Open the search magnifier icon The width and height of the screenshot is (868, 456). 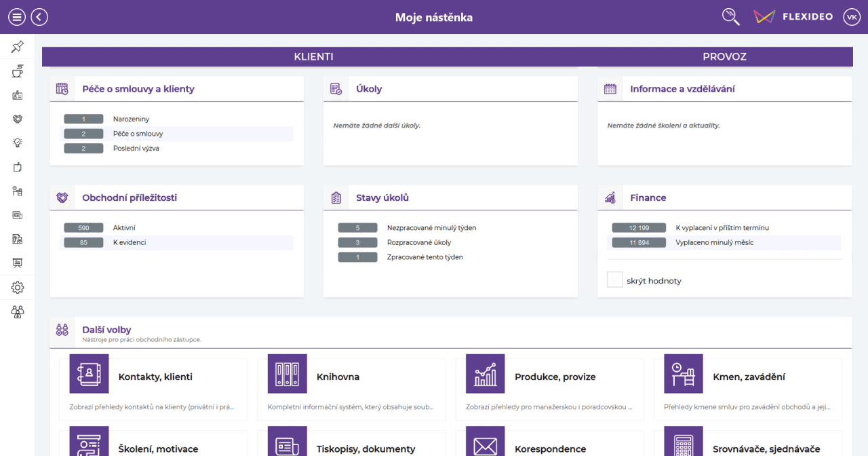point(730,17)
